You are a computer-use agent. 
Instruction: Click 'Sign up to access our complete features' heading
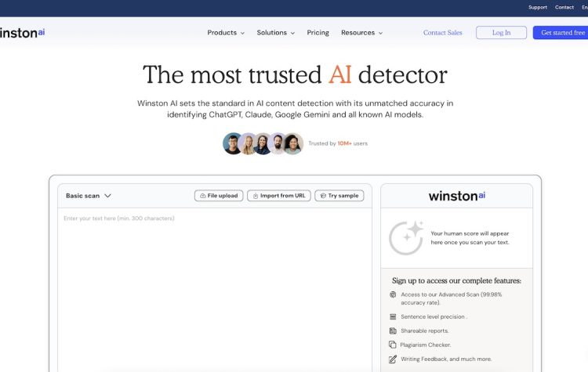pos(456,280)
